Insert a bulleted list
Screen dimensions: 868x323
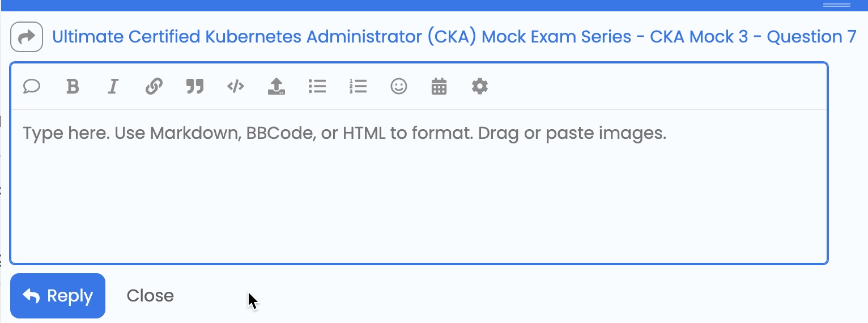tap(317, 87)
